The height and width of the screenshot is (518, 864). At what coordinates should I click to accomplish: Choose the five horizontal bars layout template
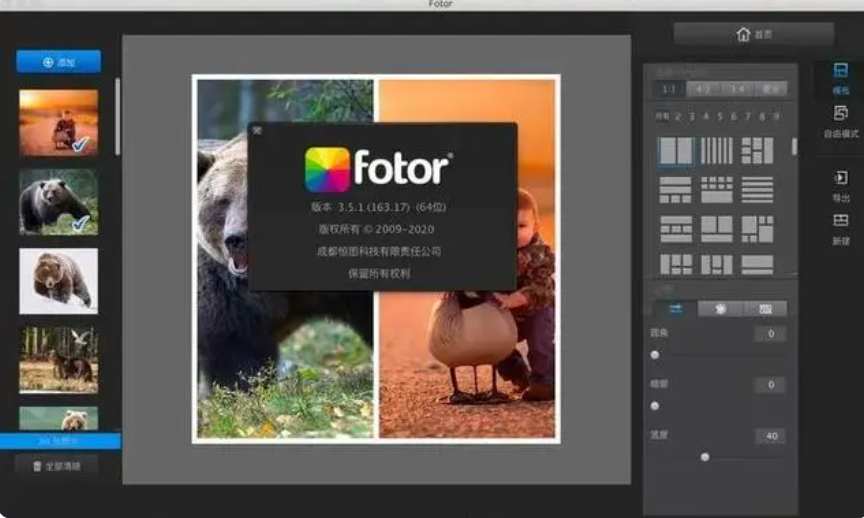tap(757, 190)
